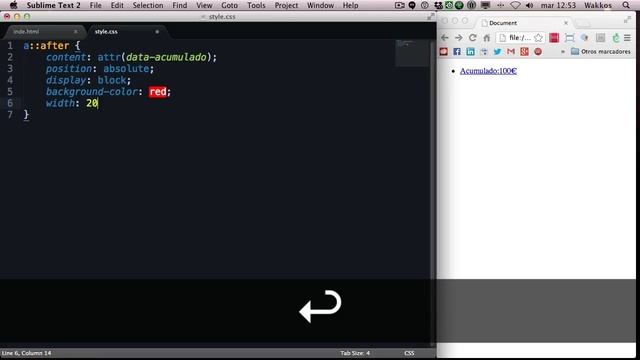
Task: Open the LinkedIn bookmark
Action: click(471, 51)
